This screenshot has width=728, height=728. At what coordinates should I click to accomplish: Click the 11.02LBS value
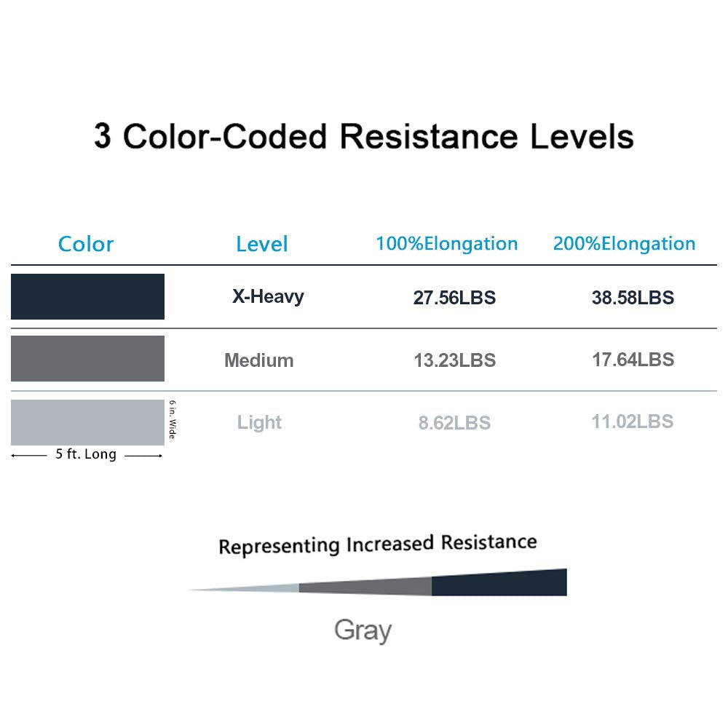pos(632,422)
